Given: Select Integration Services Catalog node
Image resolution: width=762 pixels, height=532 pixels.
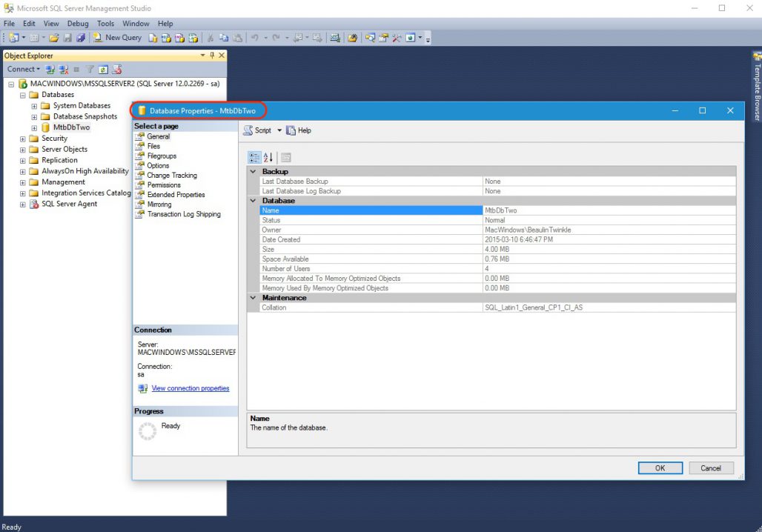Looking at the screenshot, I should 86,193.
